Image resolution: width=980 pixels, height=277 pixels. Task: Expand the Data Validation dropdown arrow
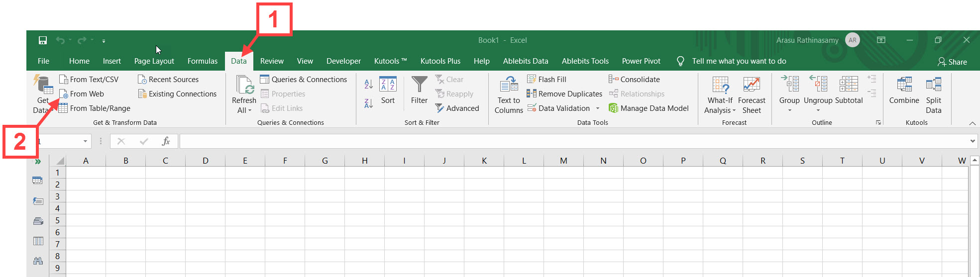pos(598,108)
